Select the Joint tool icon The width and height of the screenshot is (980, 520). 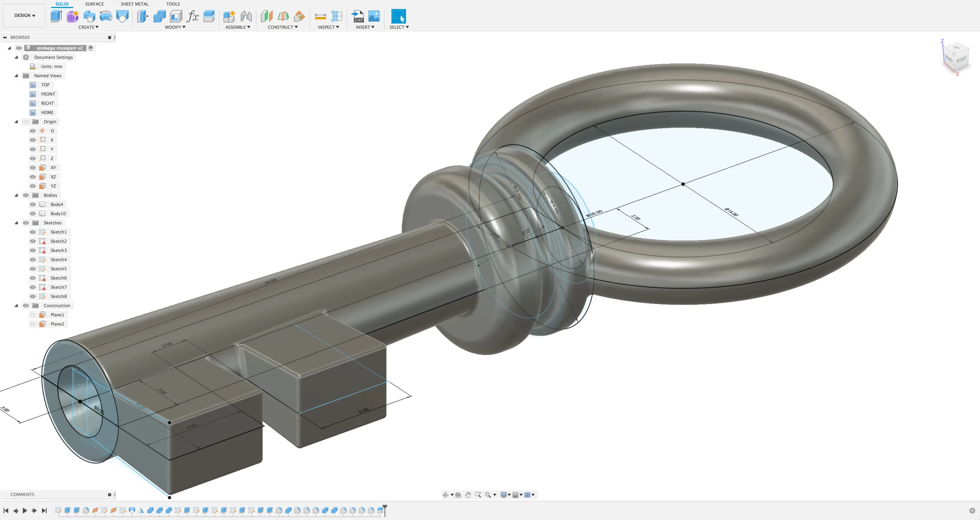pyautogui.click(x=246, y=16)
